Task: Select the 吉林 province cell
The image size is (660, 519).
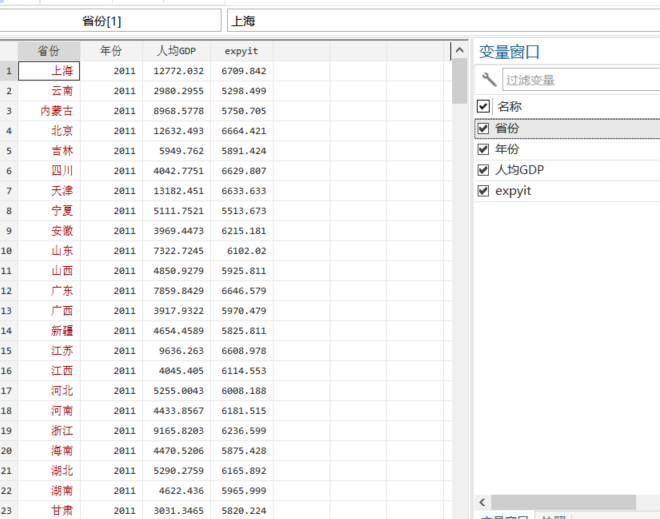Action: (49, 151)
